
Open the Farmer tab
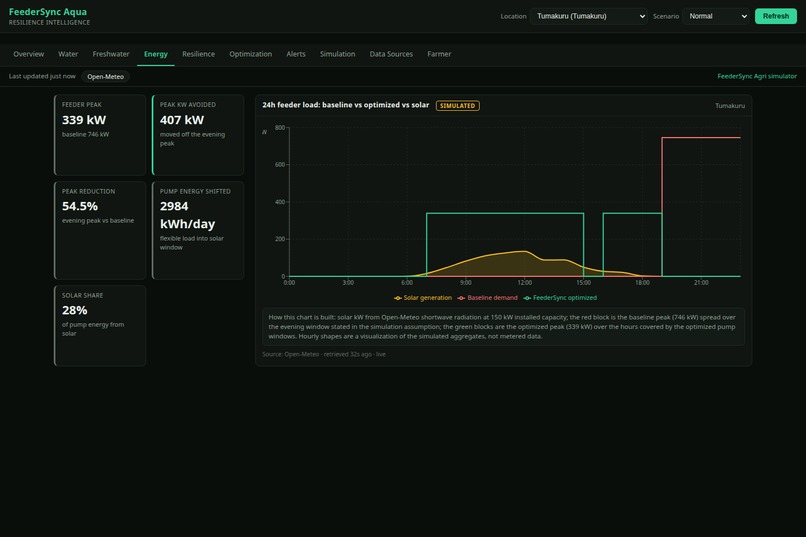pyautogui.click(x=439, y=54)
